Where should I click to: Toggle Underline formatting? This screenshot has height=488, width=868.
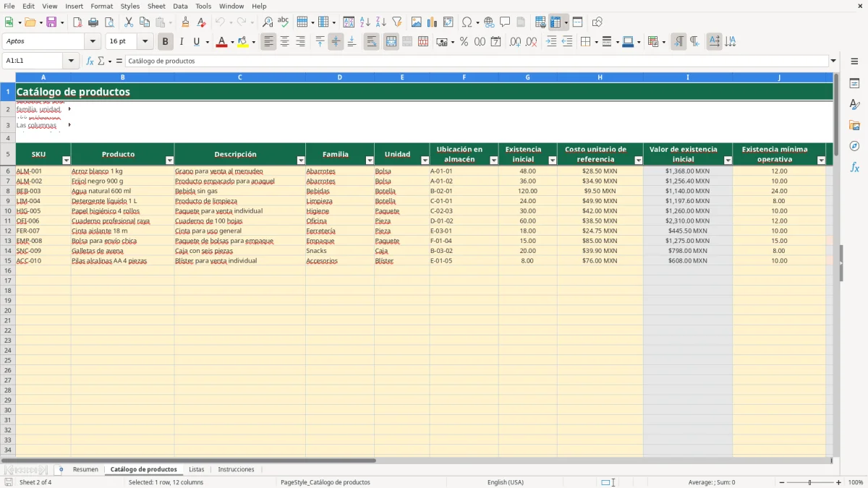(196, 42)
